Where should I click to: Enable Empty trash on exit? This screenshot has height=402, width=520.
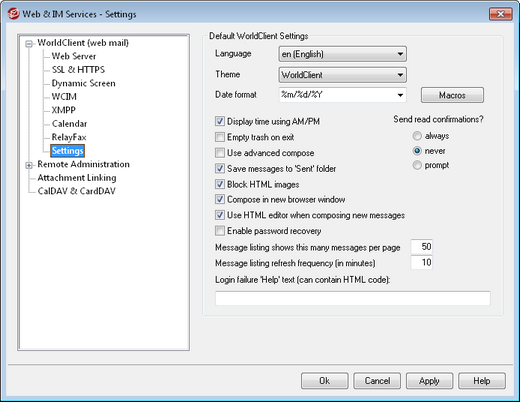(220, 137)
